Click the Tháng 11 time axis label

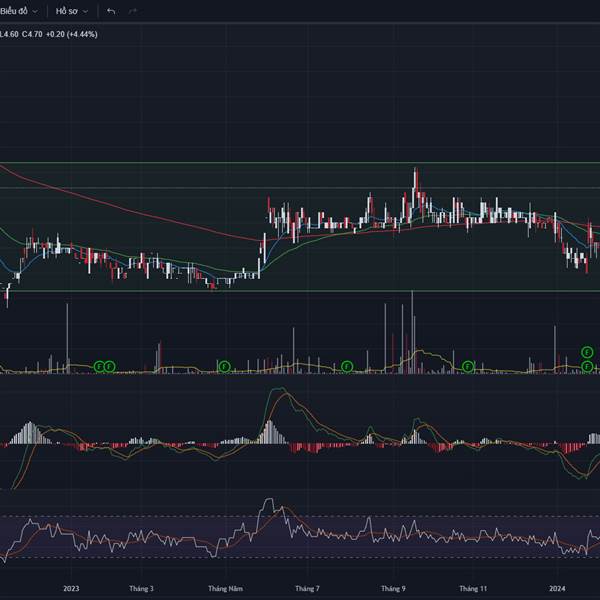coord(473,588)
